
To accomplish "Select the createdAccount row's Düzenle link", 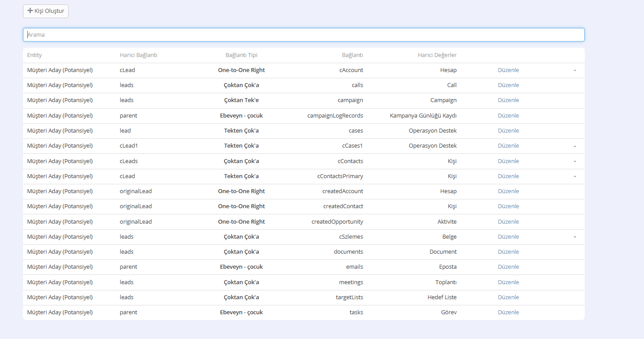I will click(x=508, y=191).
